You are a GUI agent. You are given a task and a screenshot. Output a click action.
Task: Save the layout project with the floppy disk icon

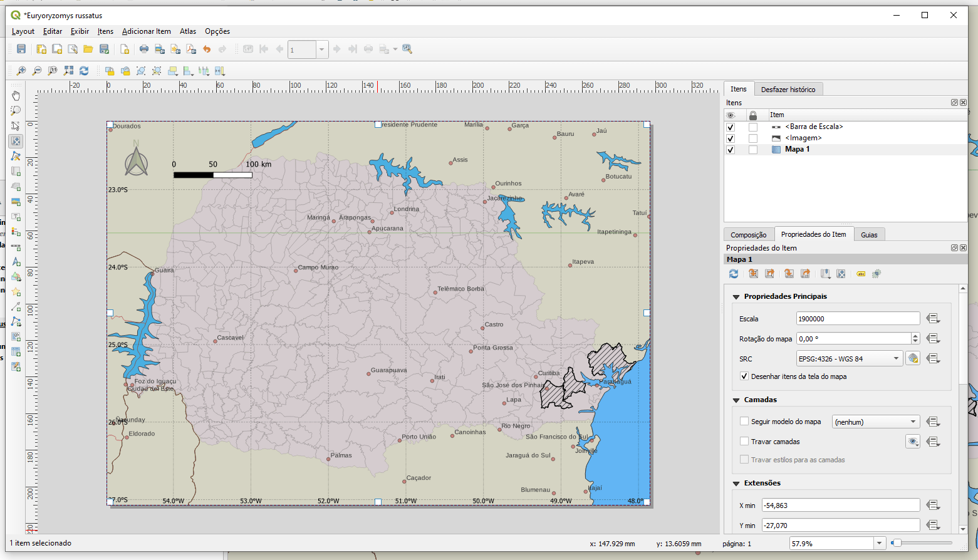tap(21, 49)
